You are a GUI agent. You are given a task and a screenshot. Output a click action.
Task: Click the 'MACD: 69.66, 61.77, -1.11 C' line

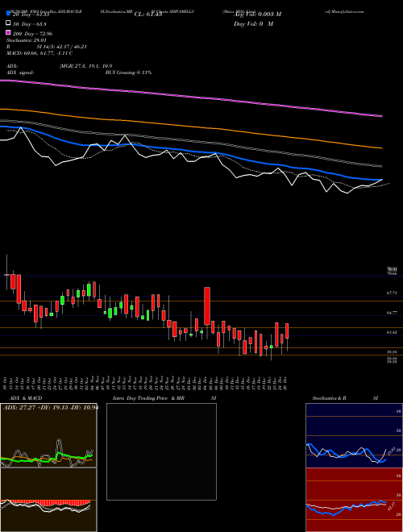click(x=39, y=53)
